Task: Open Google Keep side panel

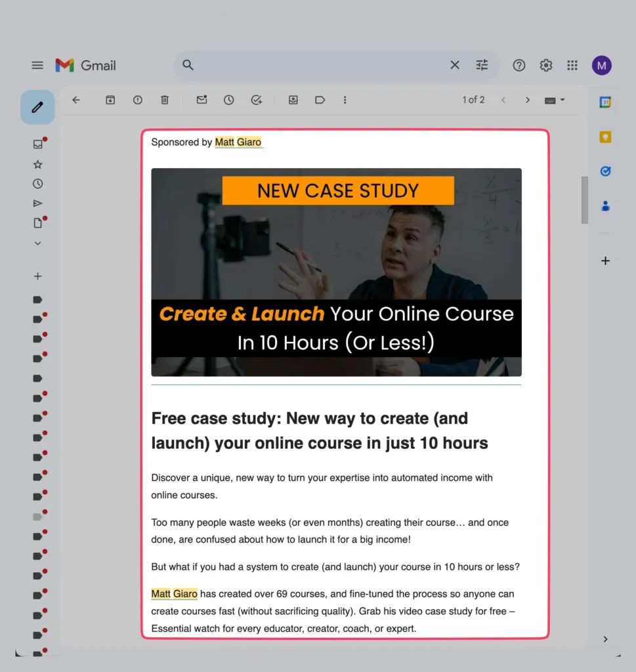Action: [604, 136]
